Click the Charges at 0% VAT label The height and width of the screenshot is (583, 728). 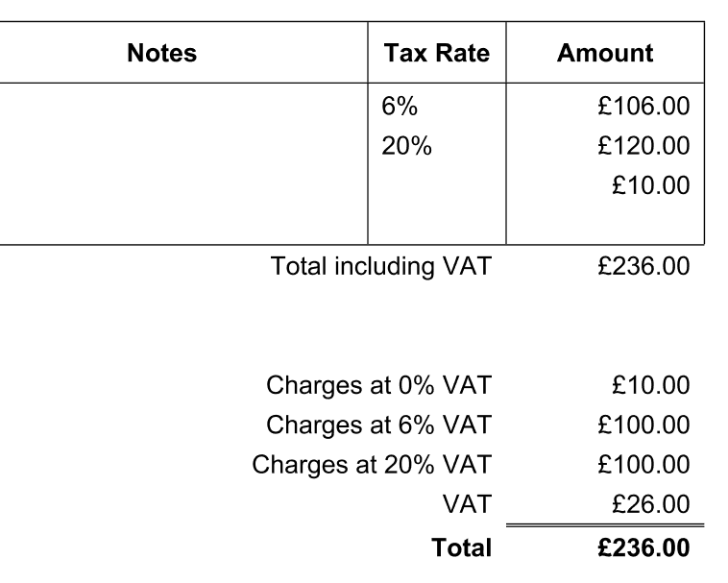click(x=378, y=386)
